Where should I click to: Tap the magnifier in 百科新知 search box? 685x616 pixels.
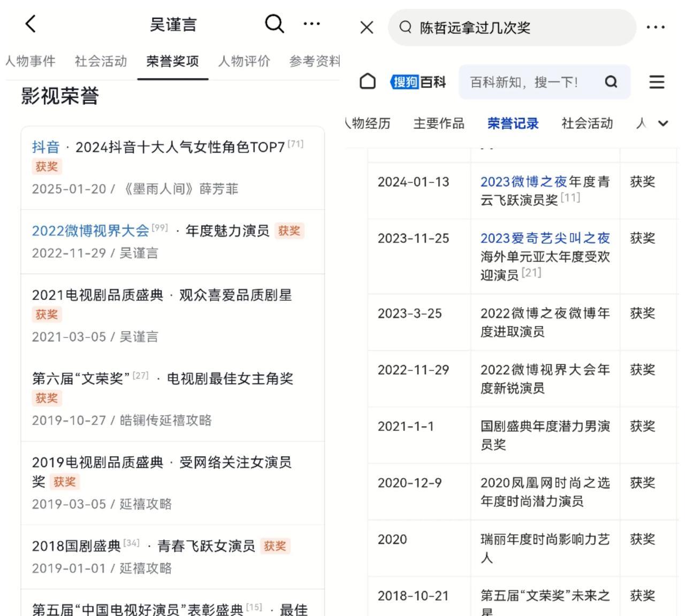(611, 82)
